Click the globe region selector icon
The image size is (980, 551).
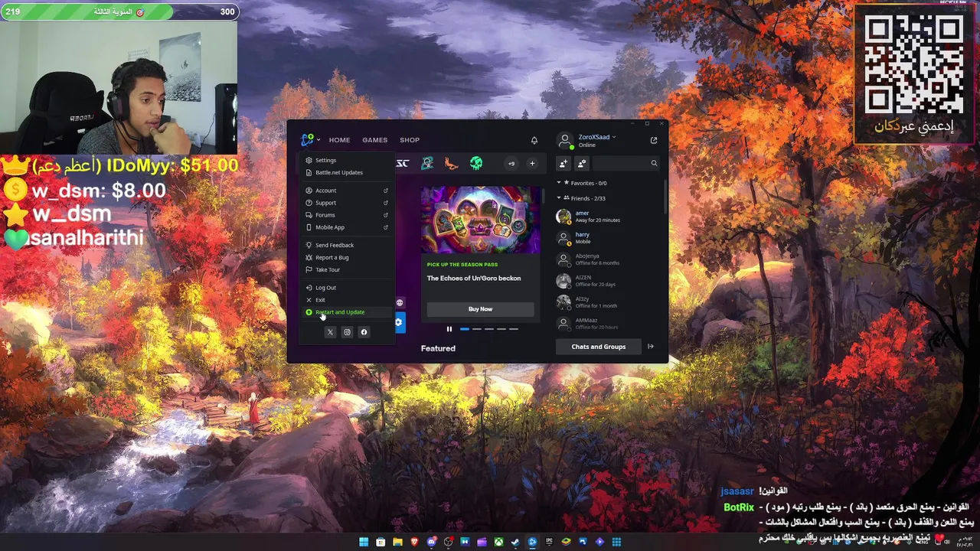pos(399,303)
